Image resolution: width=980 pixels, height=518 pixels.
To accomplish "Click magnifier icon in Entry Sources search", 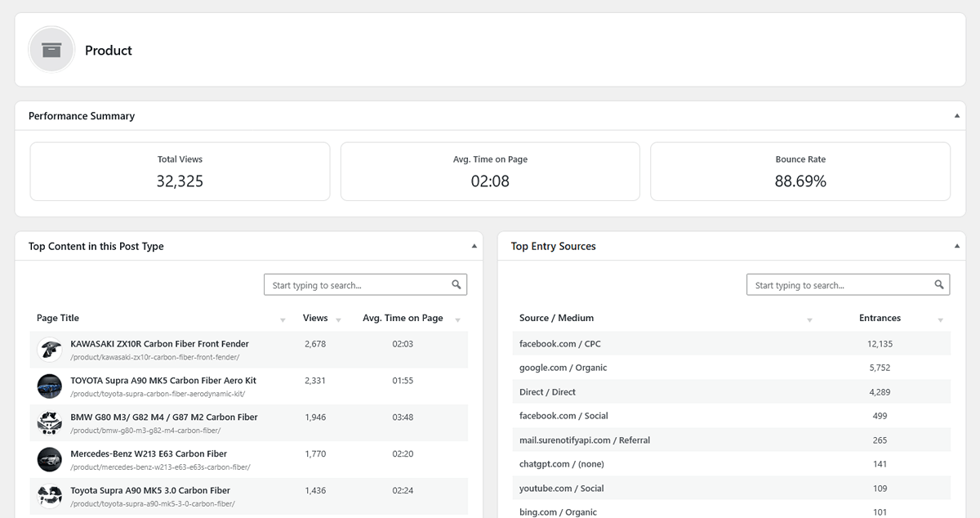I will 939,284.
